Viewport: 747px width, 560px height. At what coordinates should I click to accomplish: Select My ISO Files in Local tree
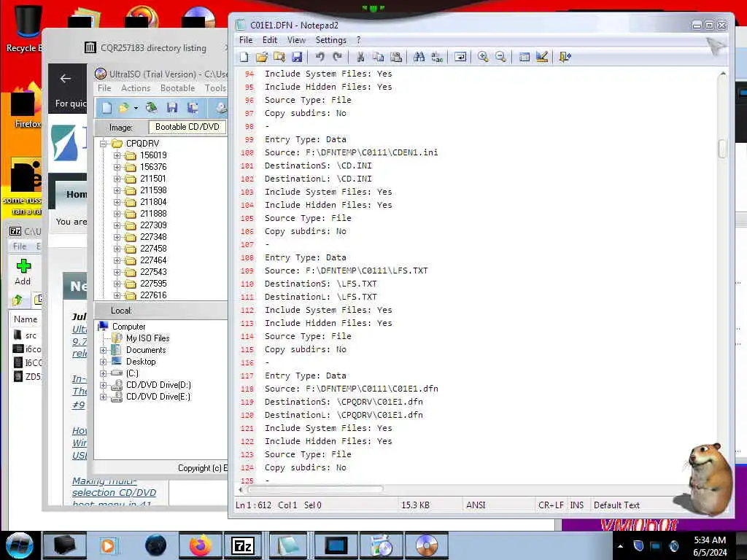147,338
